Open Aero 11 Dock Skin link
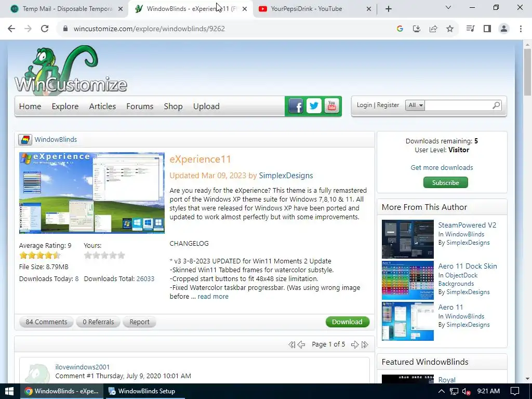This screenshot has width=532, height=399. point(468,266)
